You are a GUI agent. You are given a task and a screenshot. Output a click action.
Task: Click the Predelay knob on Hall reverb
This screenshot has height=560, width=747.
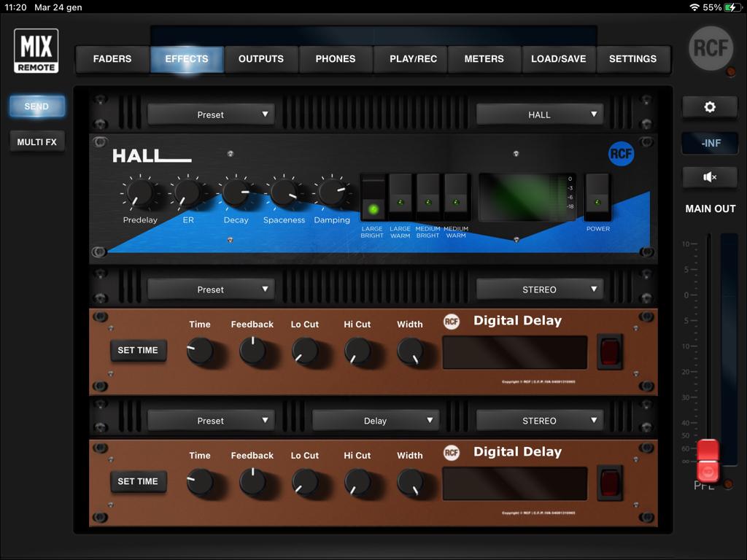(x=140, y=193)
